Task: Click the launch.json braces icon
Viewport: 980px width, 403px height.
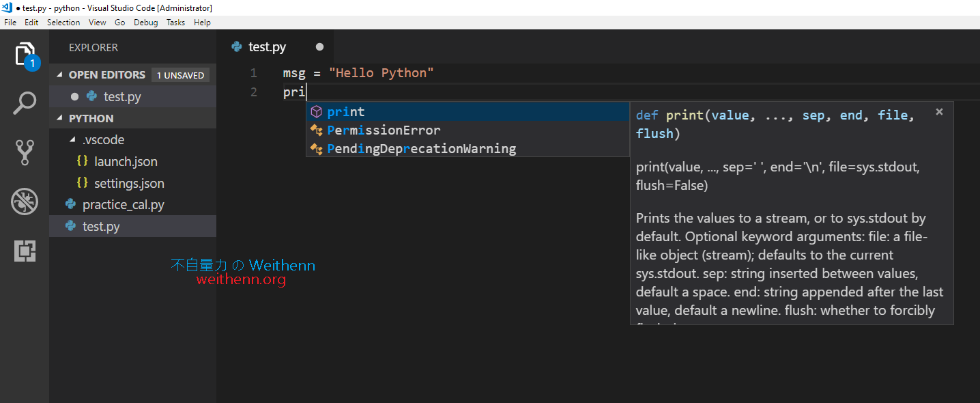Action: tap(83, 161)
